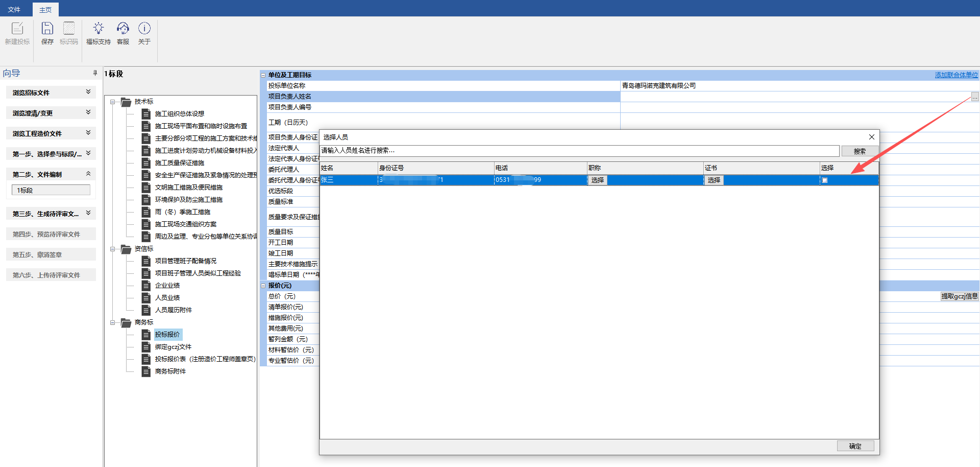Click the 添加联合体单位 link
Screen dimensions: 980x467
click(956, 75)
